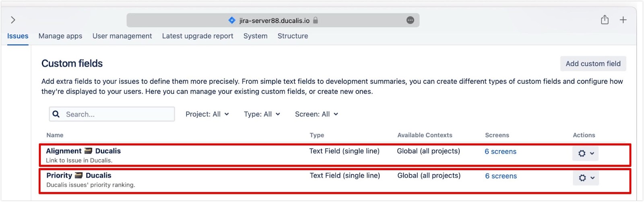
Task: Click the Add custom field button
Action: (593, 64)
